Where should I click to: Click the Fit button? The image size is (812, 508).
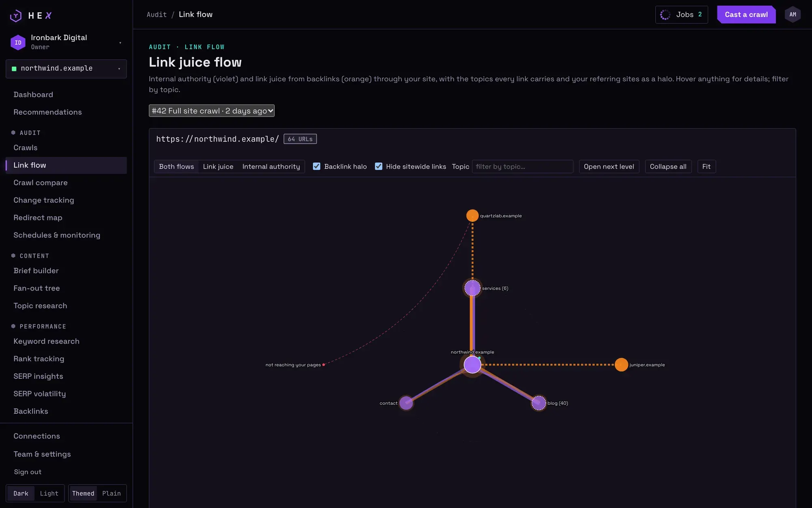(706, 166)
